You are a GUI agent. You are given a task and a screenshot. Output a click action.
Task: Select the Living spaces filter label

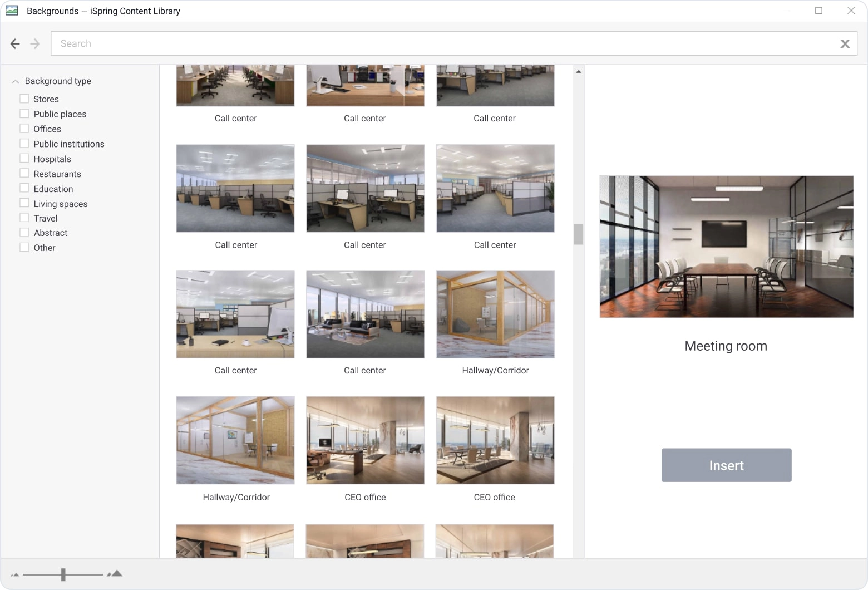61,204
